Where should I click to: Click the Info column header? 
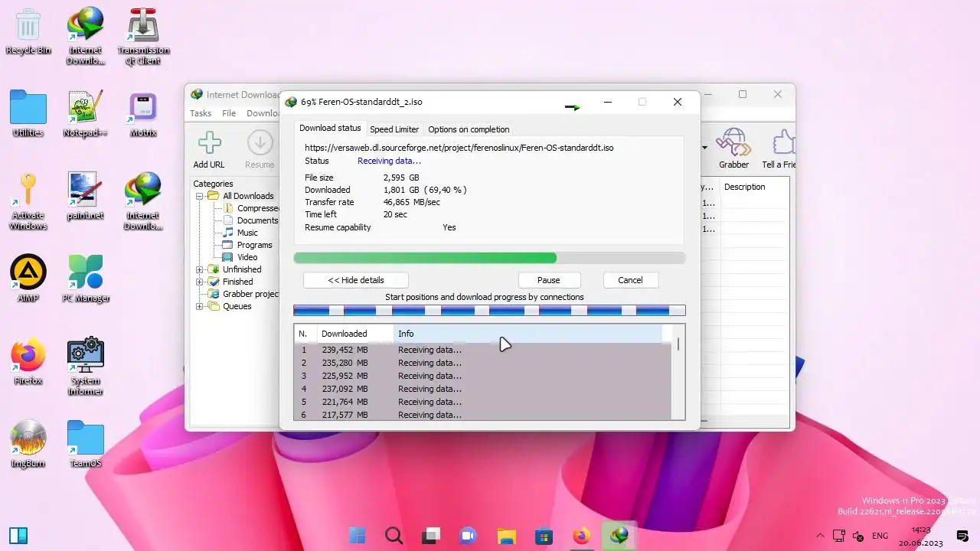pos(528,334)
